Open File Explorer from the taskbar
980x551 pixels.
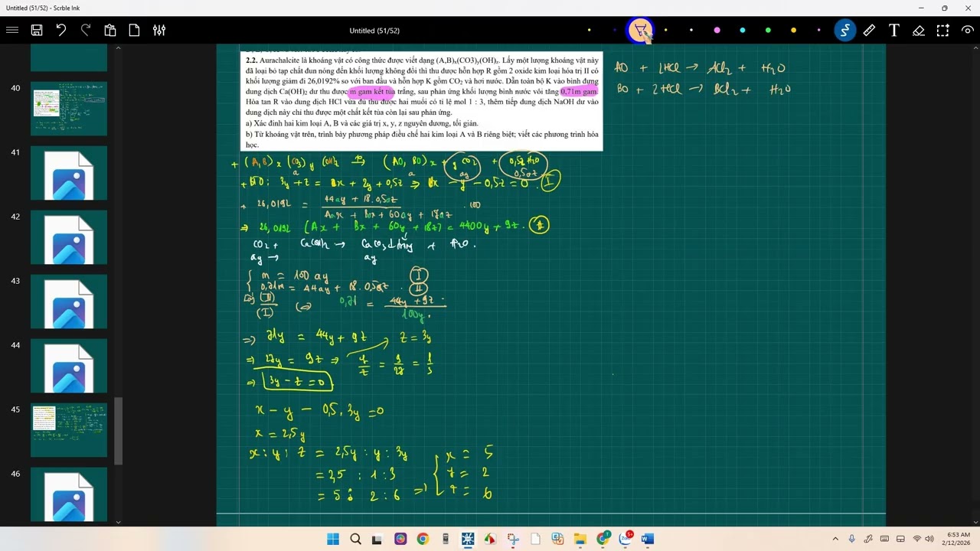coord(580,539)
